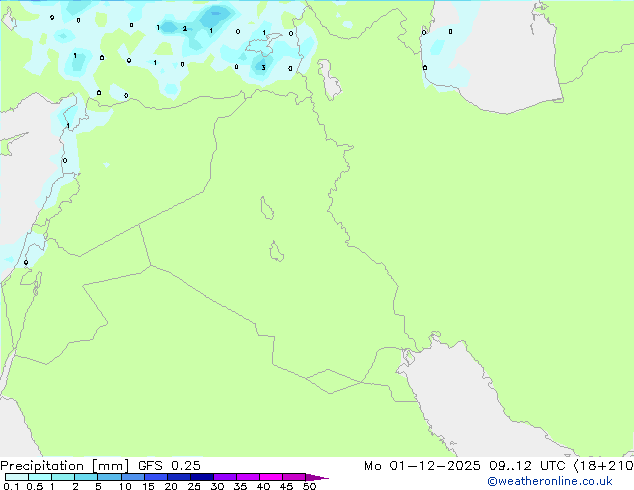Pick the 2–5 mm legend color box
This screenshot has height=490, width=634.
[86, 477]
